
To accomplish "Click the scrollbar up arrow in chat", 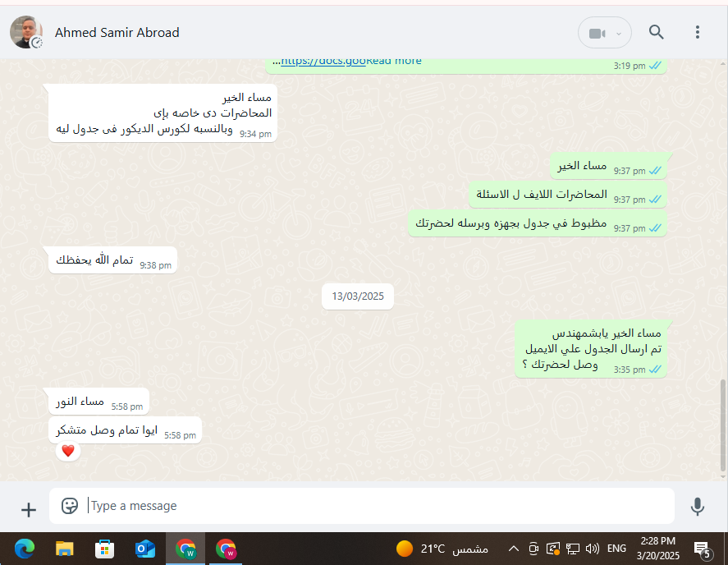I will (x=722, y=63).
